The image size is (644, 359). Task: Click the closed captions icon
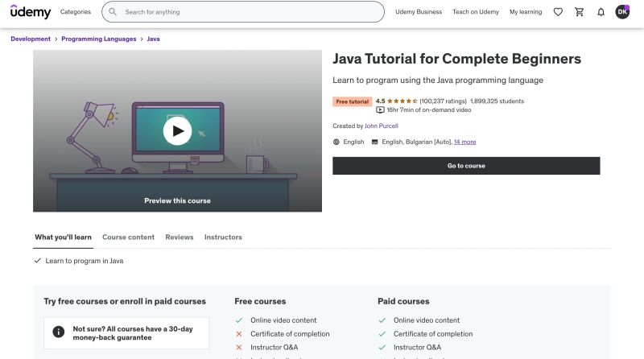pos(374,142)
